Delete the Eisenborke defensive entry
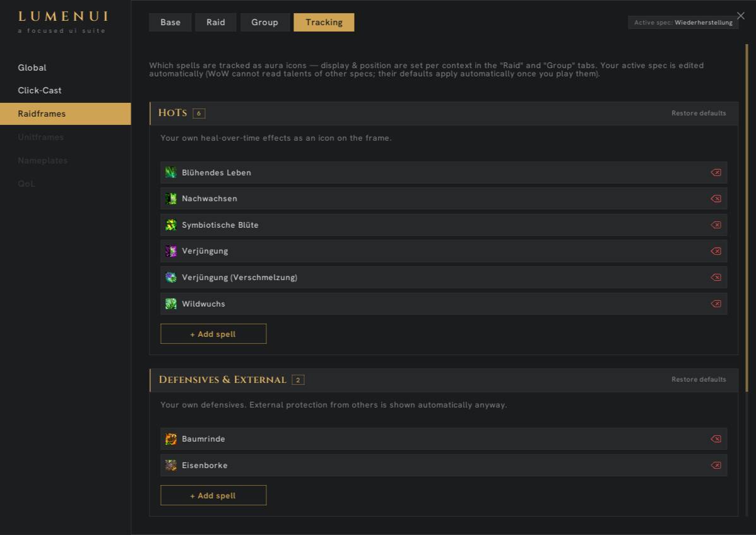 (x=716, y=465)
